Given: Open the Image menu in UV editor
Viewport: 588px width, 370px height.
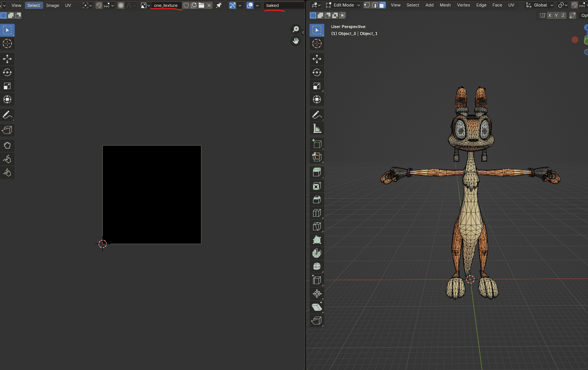Looking at the screenshot, I should tap(53, 5).
